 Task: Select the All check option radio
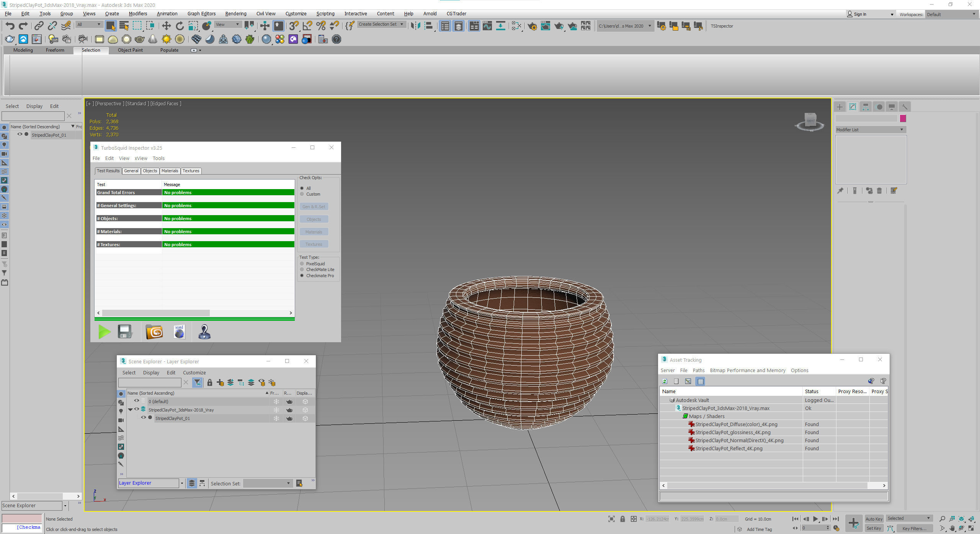302,188
